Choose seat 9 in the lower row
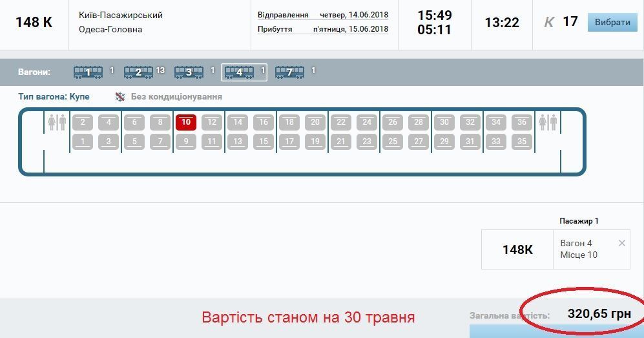This screenshot has height=338, width=644. pos(186,142)
